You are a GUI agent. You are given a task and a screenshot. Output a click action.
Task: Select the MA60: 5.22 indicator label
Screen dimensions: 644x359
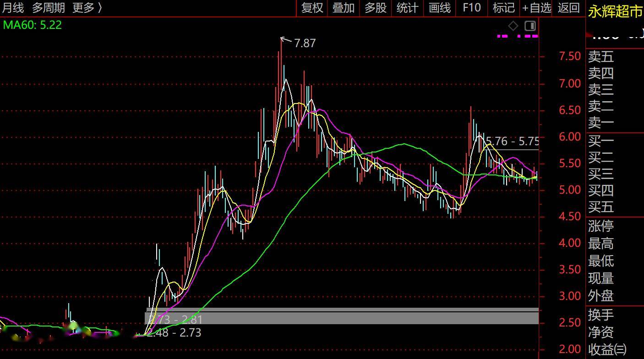point(32,25)
